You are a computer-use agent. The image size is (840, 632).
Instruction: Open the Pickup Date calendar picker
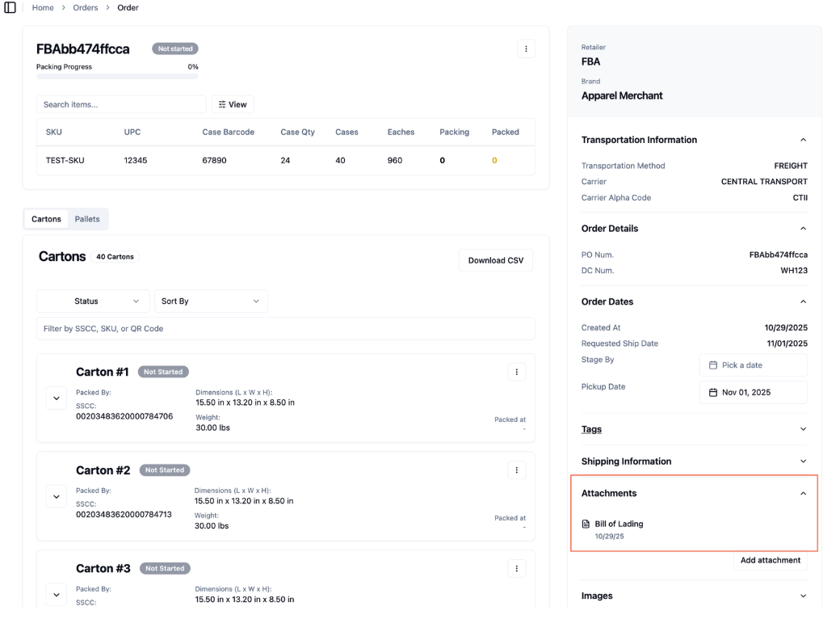(x=754, y=393)
